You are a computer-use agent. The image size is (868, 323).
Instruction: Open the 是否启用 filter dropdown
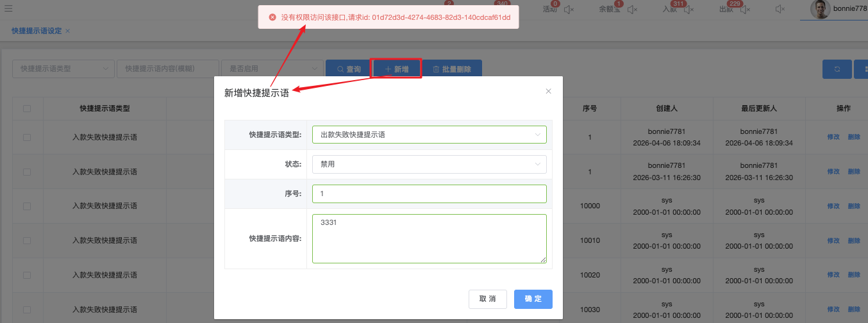272,69
